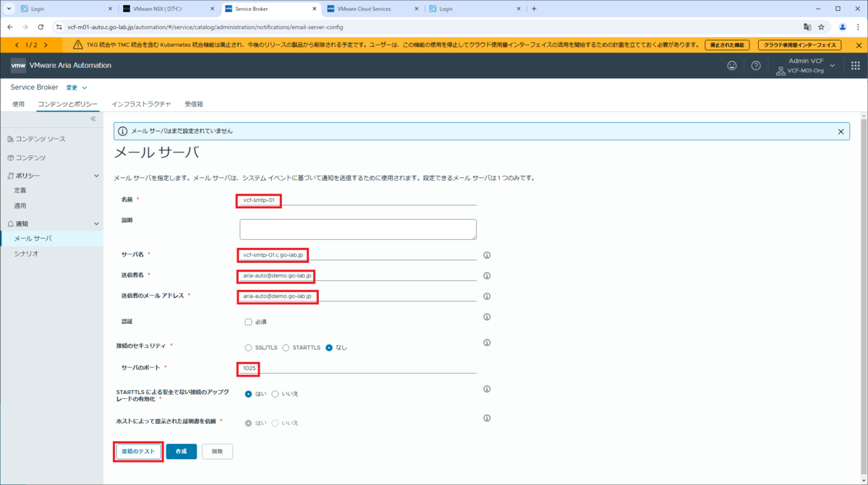Switch to VMware Cloud Services browser tab

point(371,9)
